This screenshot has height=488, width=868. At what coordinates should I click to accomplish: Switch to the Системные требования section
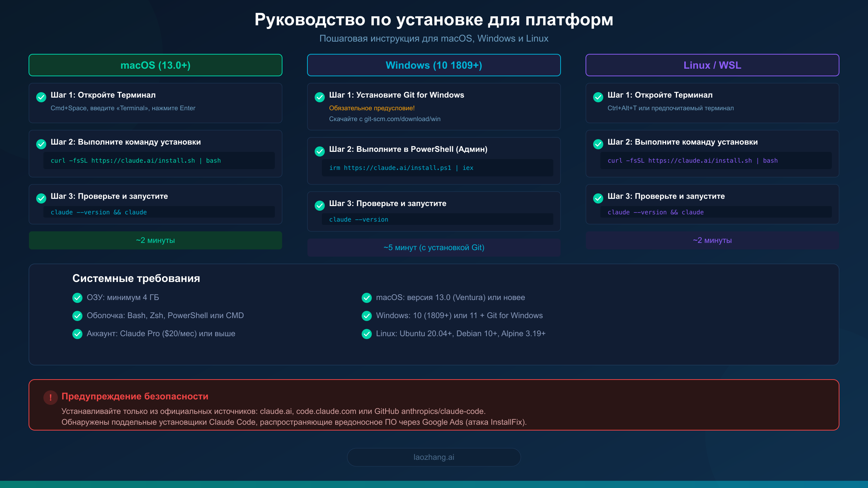tap(136, 278)
